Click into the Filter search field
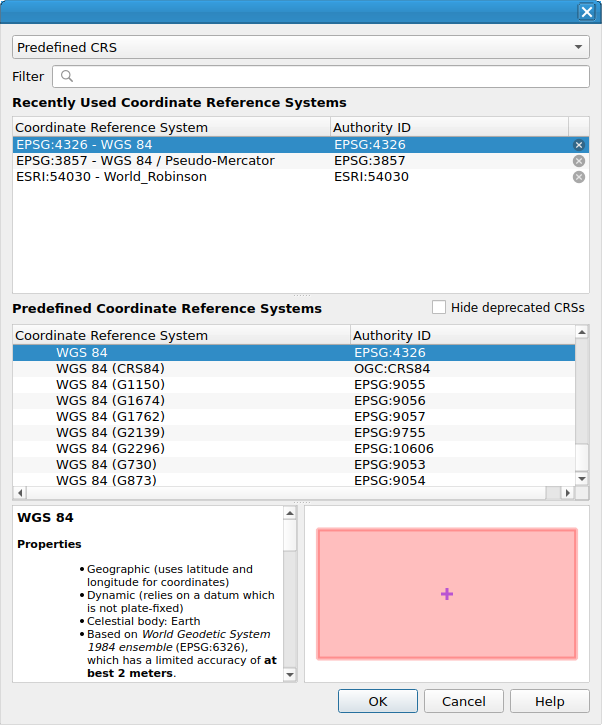The width and height of the screenshot is (602, 725). [321, 76]
